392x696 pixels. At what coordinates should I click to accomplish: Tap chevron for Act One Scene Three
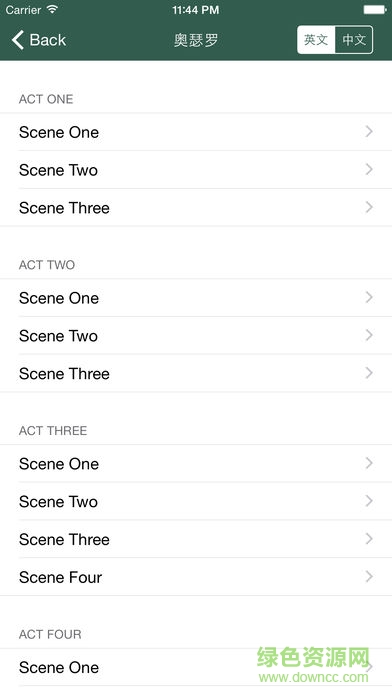pos(369,207)
